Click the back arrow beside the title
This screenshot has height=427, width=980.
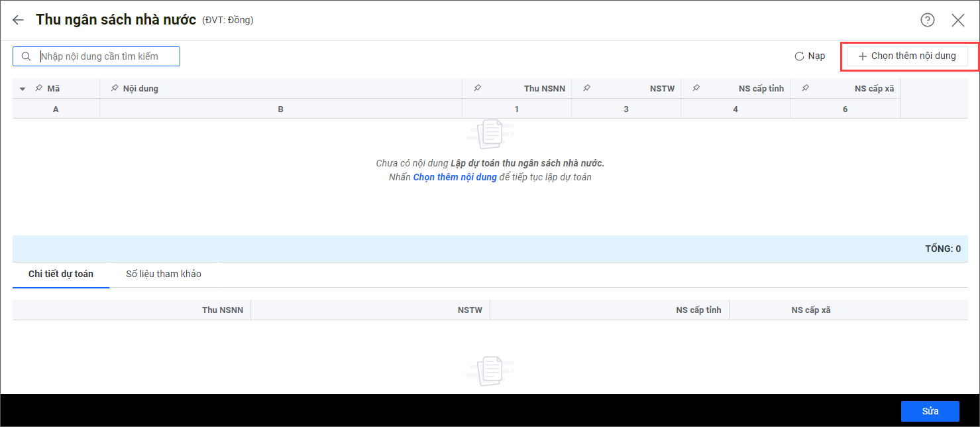tap(18, 20)
